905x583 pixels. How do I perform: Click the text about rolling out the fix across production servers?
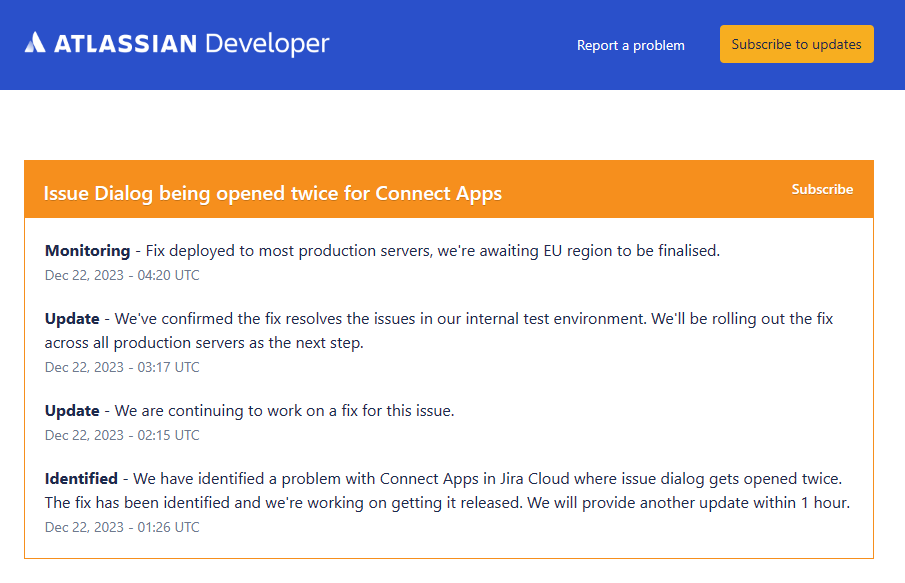439,331
